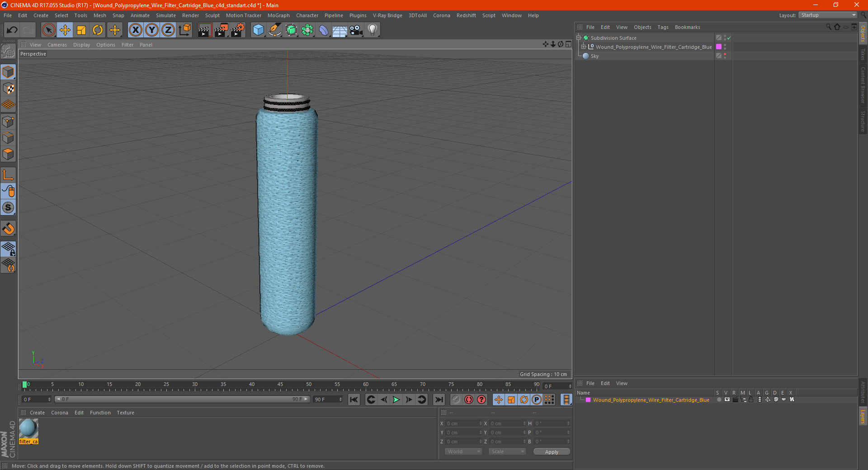Screen dimensions: 868x470
Task: Click the end frame 90 F field
Action: click(328, 399)
